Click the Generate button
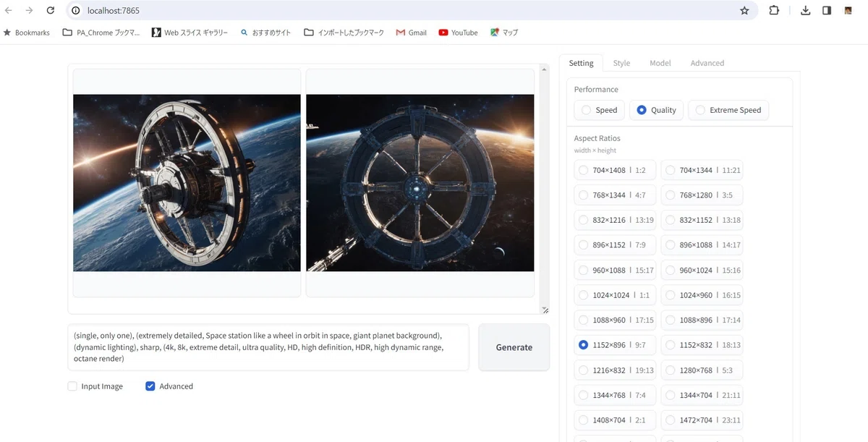Image resolution: width=868 pixels, height=442 pixels. tap(514, 347)
